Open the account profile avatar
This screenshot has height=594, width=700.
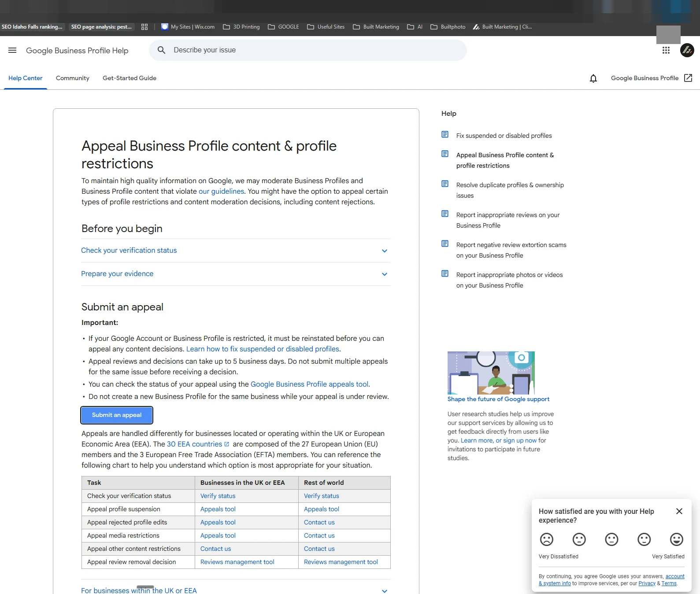(687, 50)
